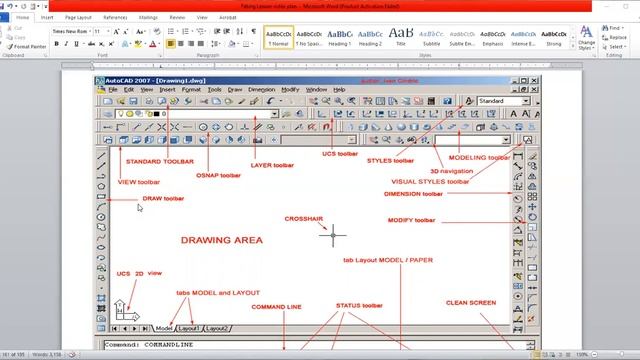Toggle Bold formatting
Image resolution: width=640 pixels, height=360 pixels.
56,44
